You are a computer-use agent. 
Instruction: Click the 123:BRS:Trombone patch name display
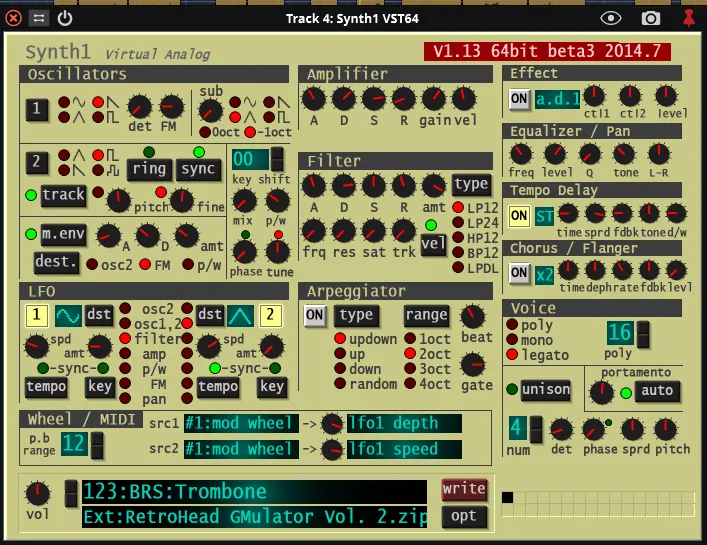coord(255,492)
